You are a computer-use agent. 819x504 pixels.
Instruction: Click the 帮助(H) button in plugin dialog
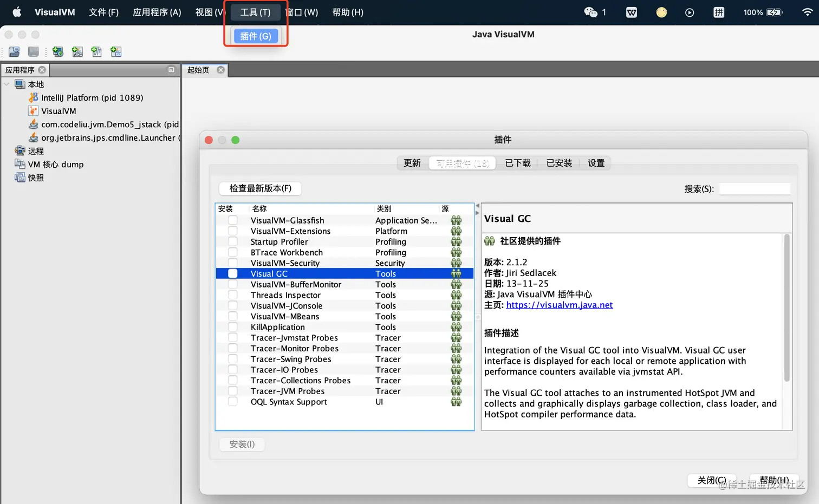774,480
